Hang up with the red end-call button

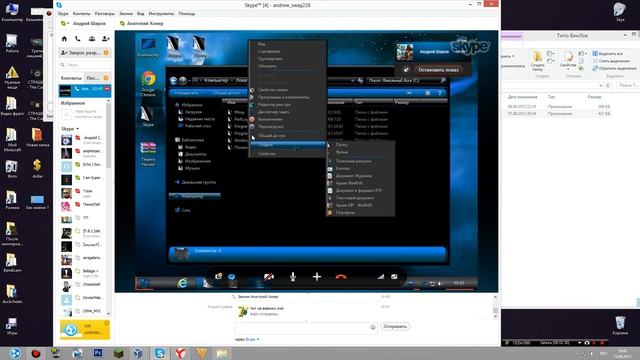tap(341, 277)
